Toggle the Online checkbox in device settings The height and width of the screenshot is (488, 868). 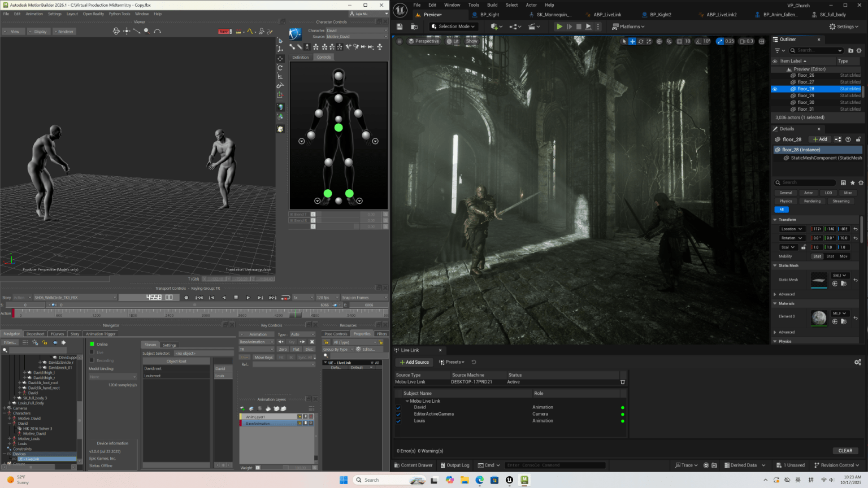tap(92, 344)
